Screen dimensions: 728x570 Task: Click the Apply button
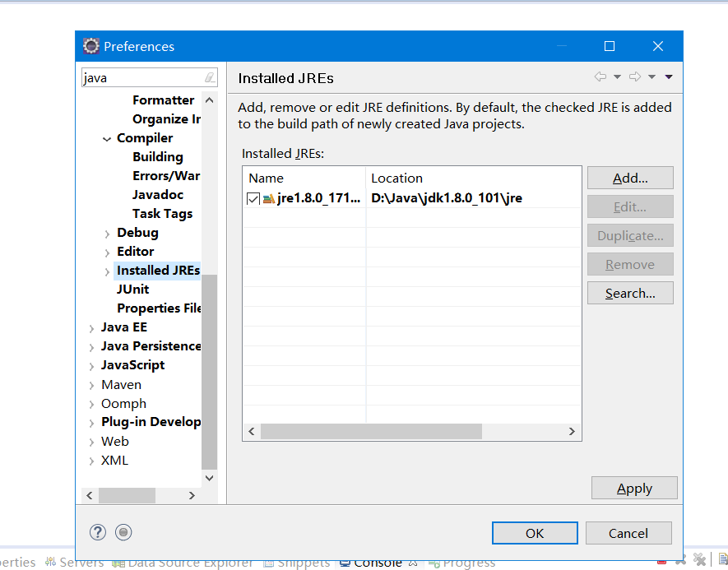pyautogui.click(x=634, y=488)
